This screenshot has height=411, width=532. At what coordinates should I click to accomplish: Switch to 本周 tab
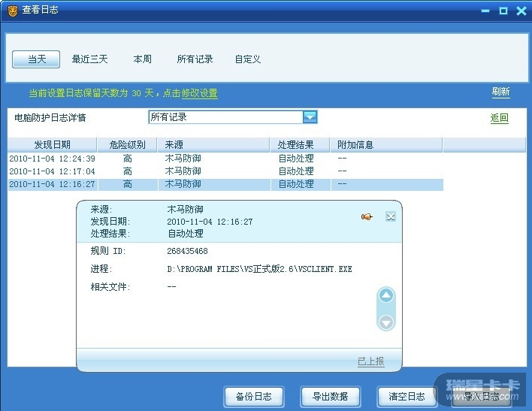point(142,59)
